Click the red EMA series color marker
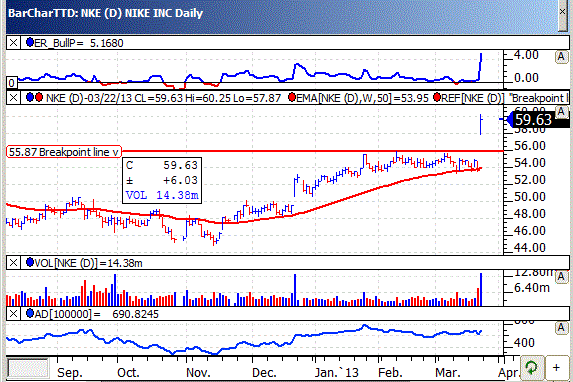The image size is (573, 382). point(292,98)
